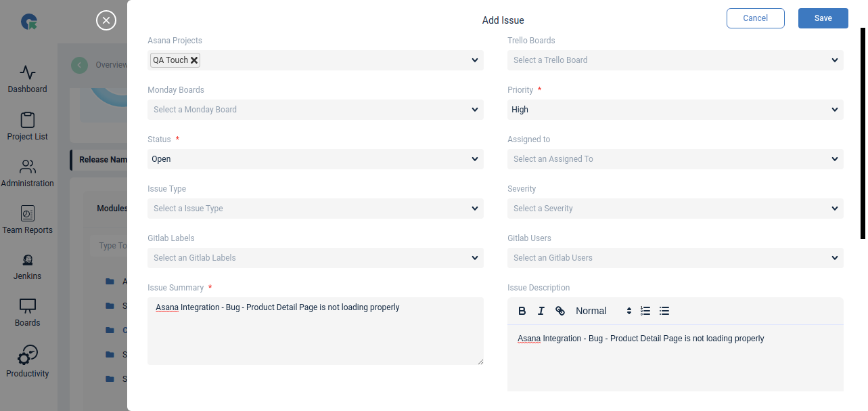Click the Save button
868x411 pixels.
pyautogui.click(x=823, y=18)
